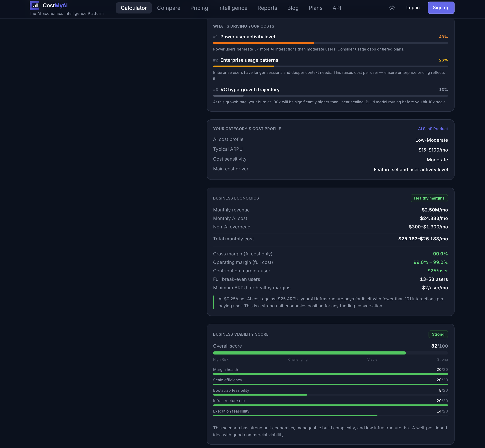
Task: Click the "8/20" Bootstrap feasibility score
Action: click(x=443, y=390)
